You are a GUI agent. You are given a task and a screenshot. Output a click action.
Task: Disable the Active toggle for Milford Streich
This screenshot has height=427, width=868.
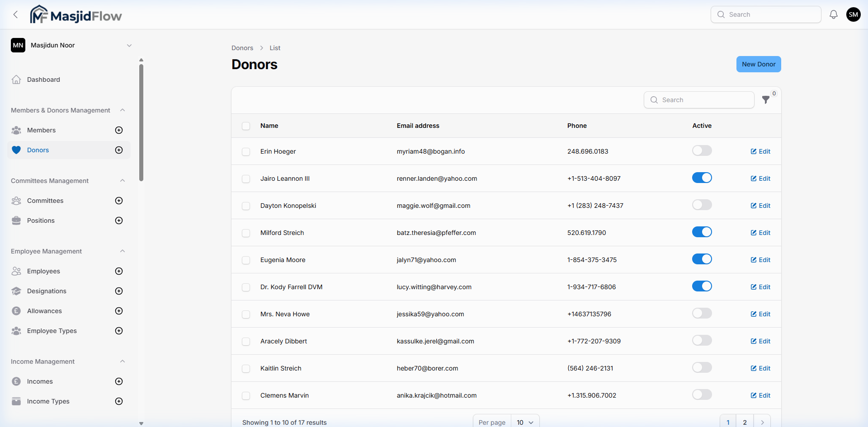pyautogui.click(x=702, y=232)
